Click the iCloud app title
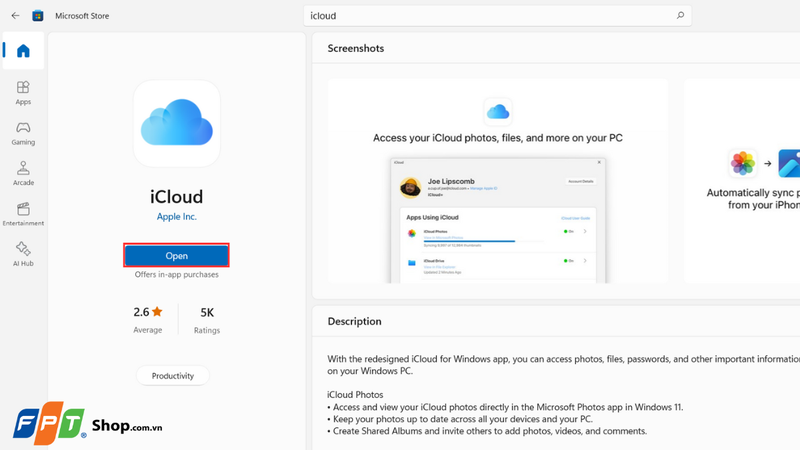Image resolution: width=800 pixels, height=450 pixels. point(177,196)
